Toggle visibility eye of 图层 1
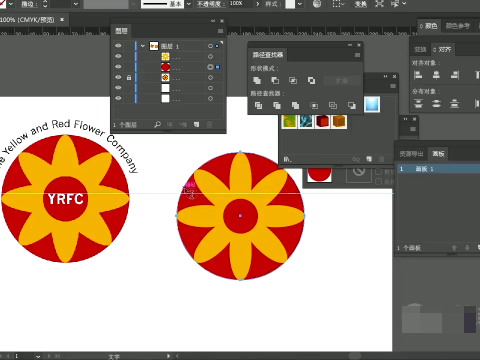Screen dimensions: 480x360 118,46
